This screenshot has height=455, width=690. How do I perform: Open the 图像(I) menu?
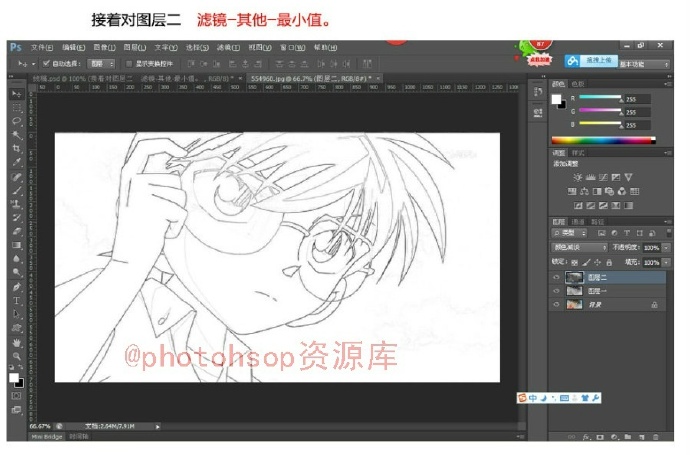pos(104,48)
